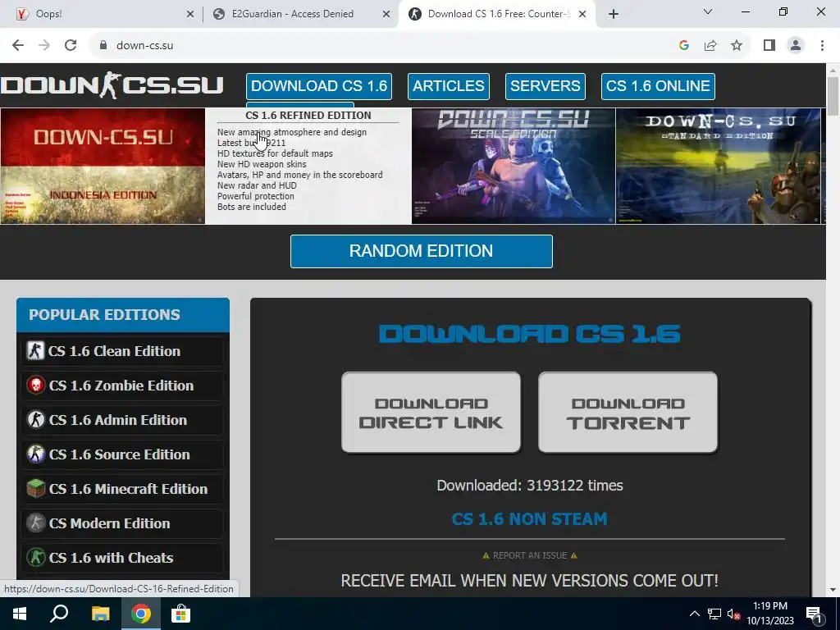Open File Explorer from the taskbar
The image size is (840, 630).
(100, 614)
